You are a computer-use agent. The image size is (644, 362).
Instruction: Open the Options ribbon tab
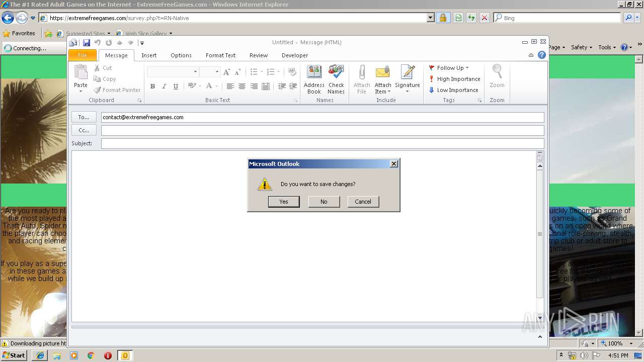(x=181, y=55)
